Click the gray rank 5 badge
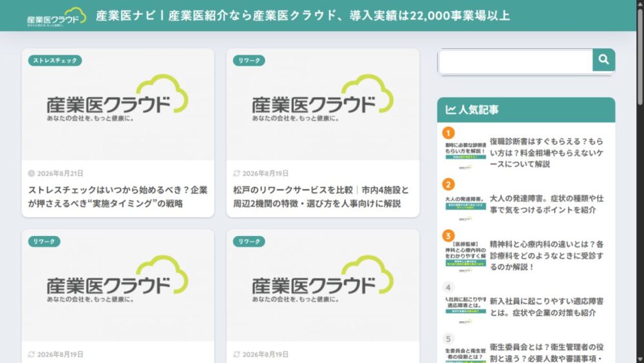644x363 pixels. tap(448, 338)
